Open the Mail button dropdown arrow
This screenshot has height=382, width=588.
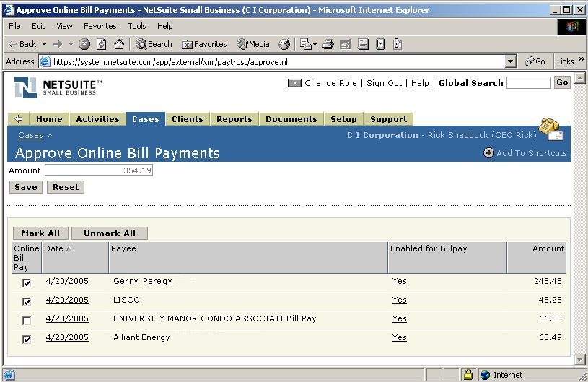click(x=315, y=44)
